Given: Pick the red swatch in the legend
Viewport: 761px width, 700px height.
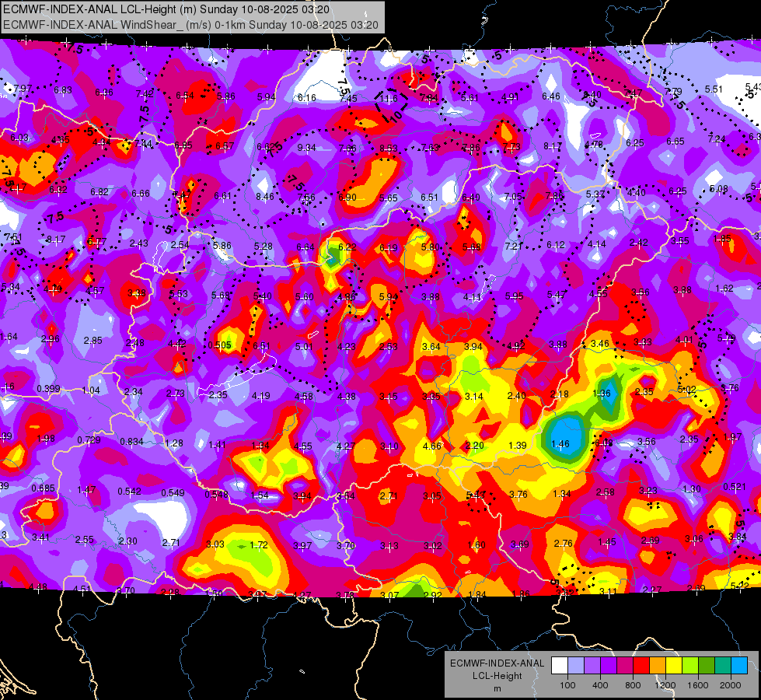Looking at the screenshot, I should pos(641,666).
